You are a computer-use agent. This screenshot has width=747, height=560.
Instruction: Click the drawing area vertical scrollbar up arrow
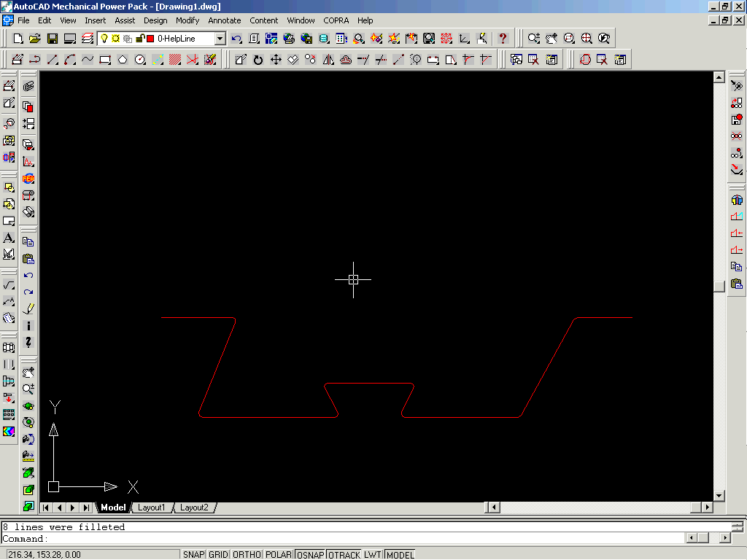coord(719,77)
